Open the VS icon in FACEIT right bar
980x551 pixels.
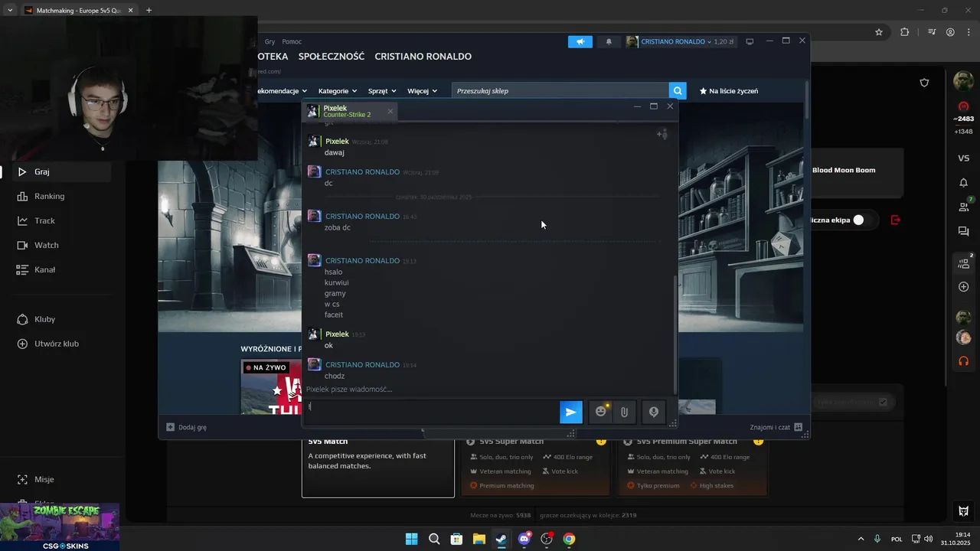[963, 158]
